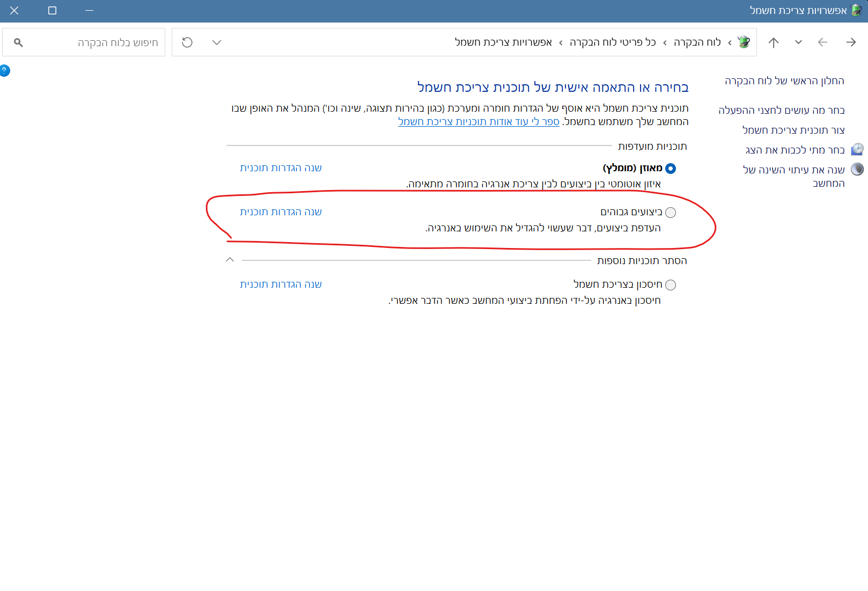Minimize the power options window
The height and width of the screenshot is (591, 868).
(x=90, y=11)
